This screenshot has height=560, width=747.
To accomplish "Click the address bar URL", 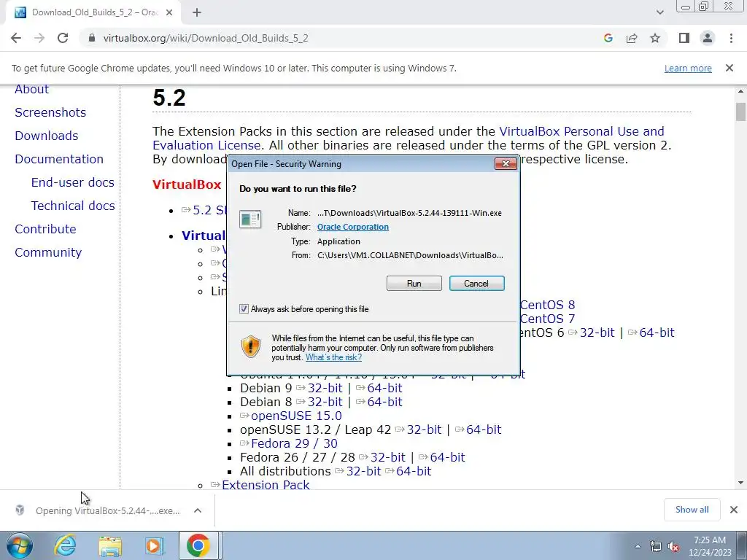I will click(x=206, y=38).
